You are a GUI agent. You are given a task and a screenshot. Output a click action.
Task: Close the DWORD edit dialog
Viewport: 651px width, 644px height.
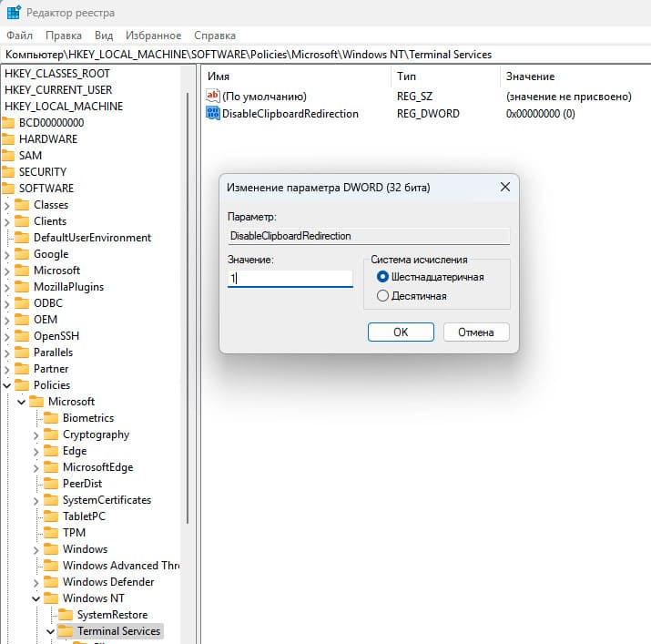[x=504, y=188]
